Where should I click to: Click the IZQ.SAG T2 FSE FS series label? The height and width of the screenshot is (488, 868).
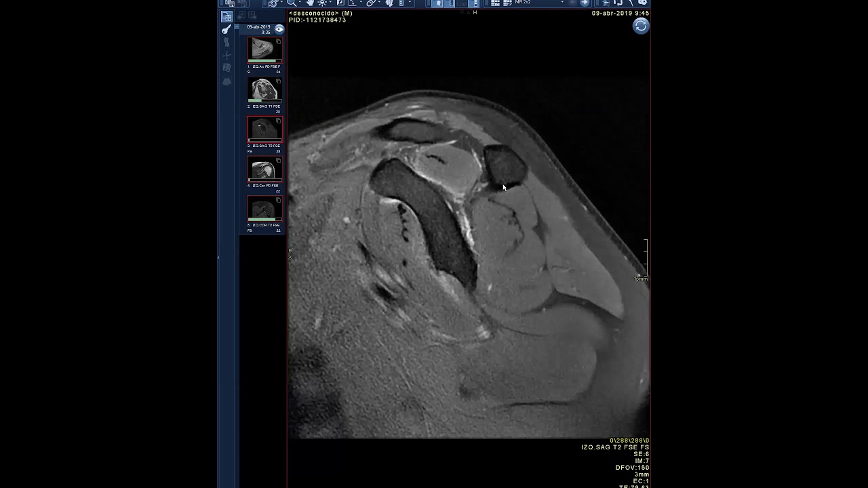coord(615,447)
